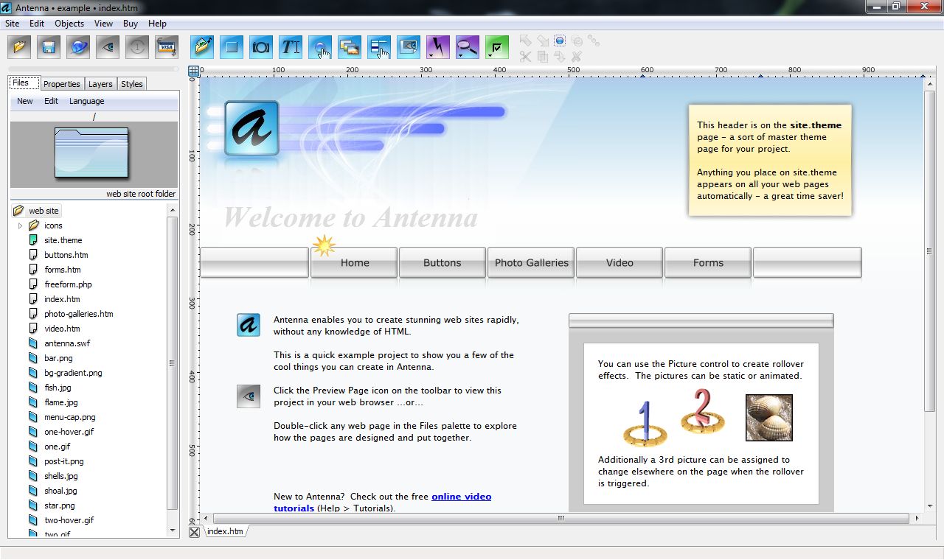Click the small copy icon beside scissors
This screenshot has width=944, height=560.
click(x=542, y=56)
